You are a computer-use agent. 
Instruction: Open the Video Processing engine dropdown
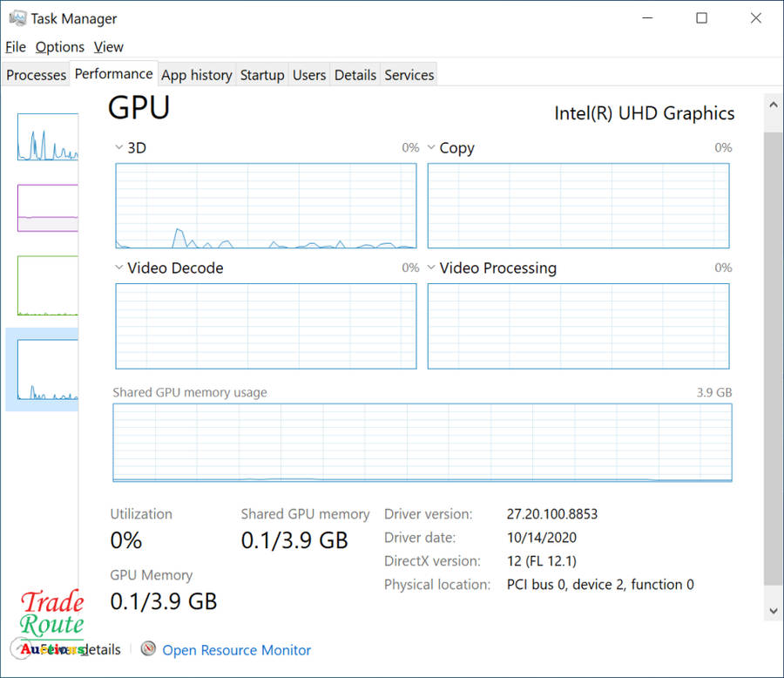(x=431, y=268)
